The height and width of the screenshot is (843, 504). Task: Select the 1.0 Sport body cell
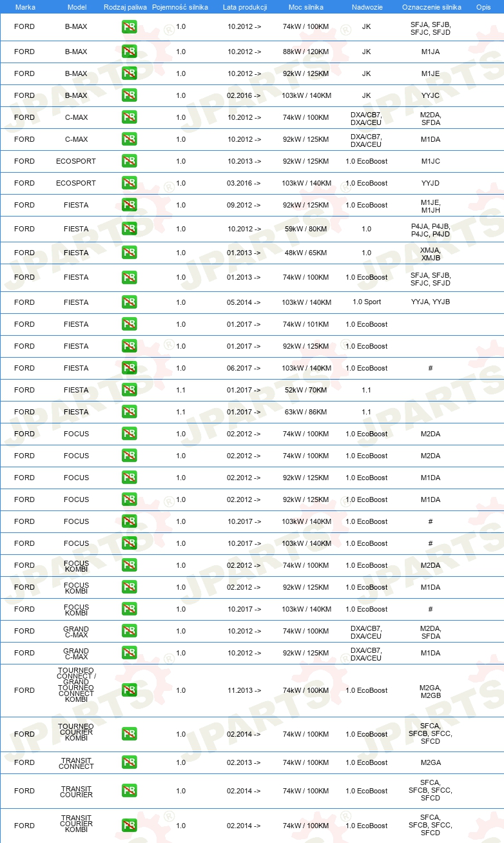pos(367,302)
